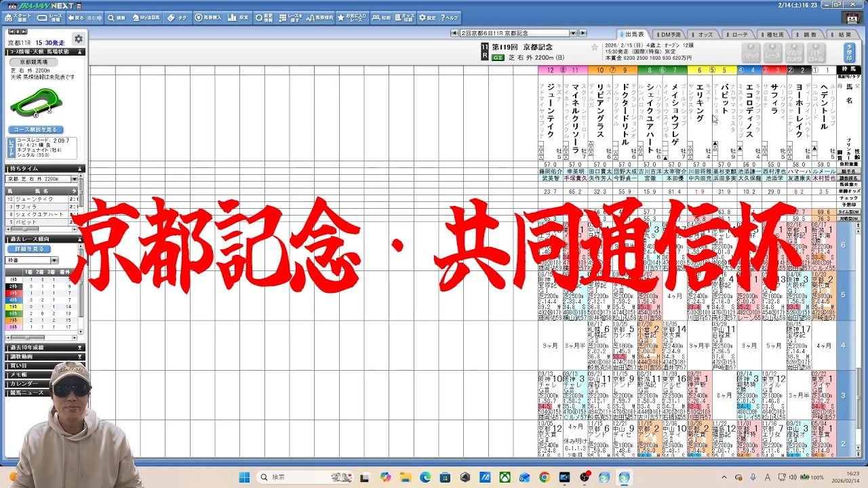The image size is (868, 488).
Task: Click the 予想印 prediction mark button
Action: click(850, 52)
